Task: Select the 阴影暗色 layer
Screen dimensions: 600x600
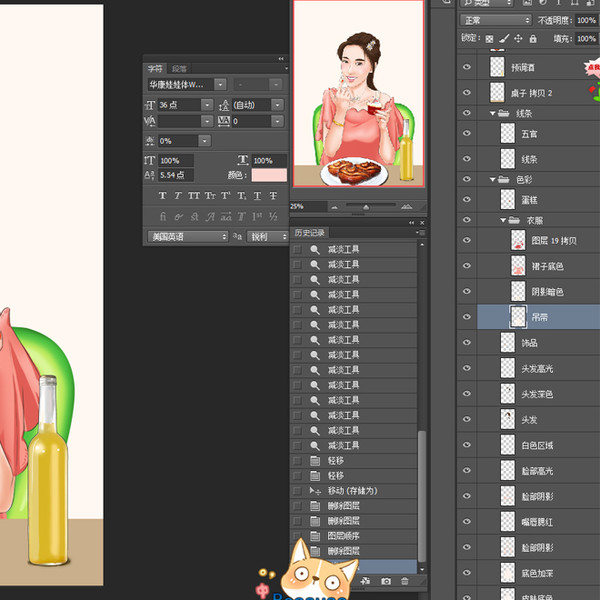Action: click(538, 292)
